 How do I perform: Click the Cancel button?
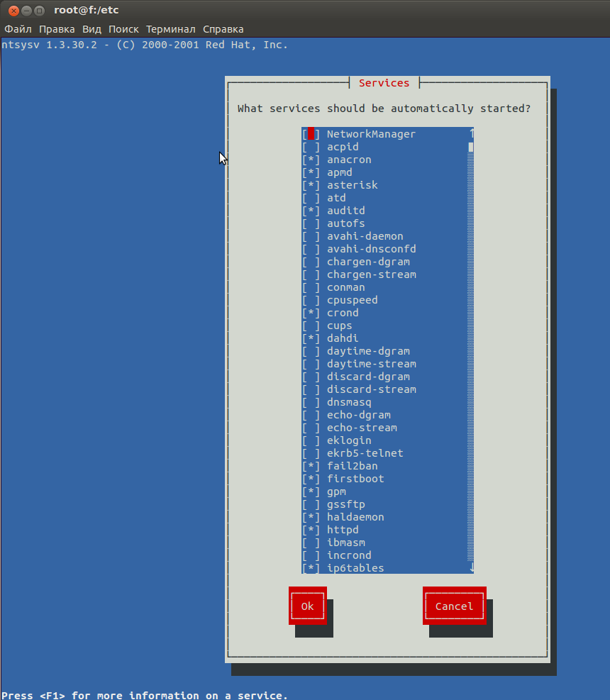coord(454,606)
